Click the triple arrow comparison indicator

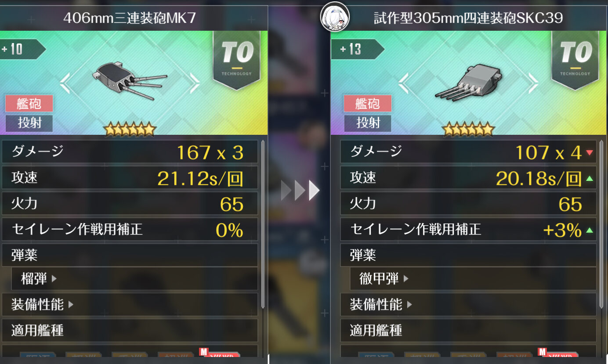[x=300, y=191]
